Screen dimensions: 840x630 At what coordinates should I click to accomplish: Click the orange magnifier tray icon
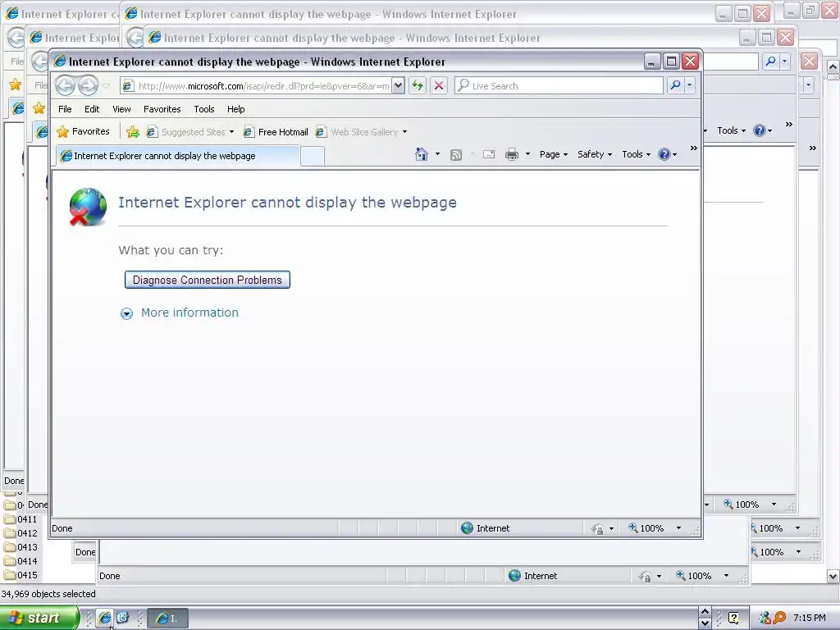[x=779, y=618]
